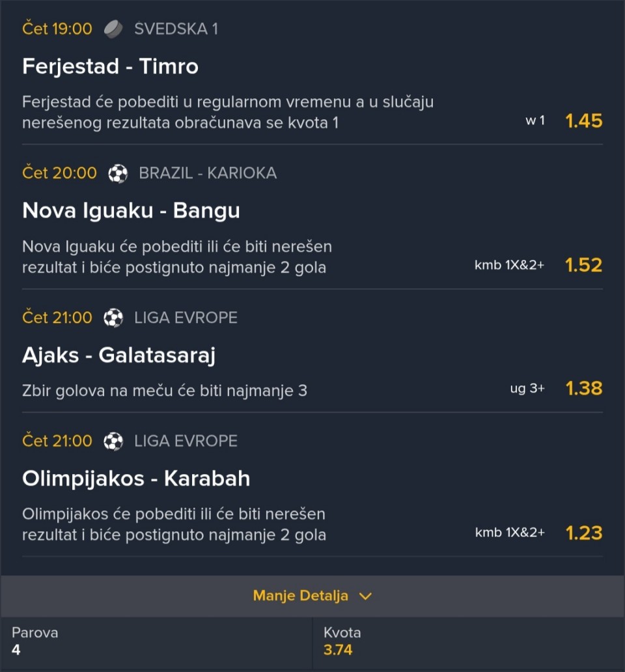Click the soccer ball icon for Ajaks match league
The width and height of the screenshot is (625, 672).
point(113,318)
